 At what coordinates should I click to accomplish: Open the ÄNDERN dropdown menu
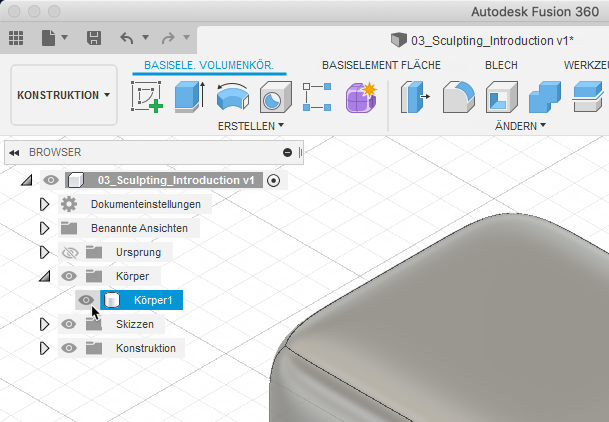(520, 126)
